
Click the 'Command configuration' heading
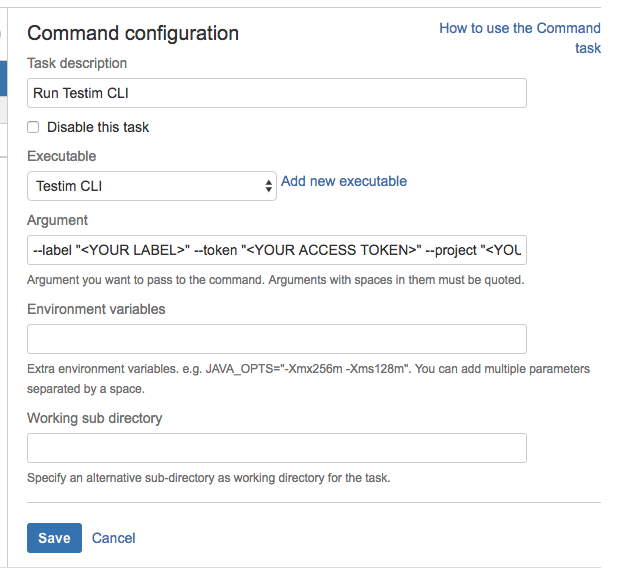pos(133,33)
